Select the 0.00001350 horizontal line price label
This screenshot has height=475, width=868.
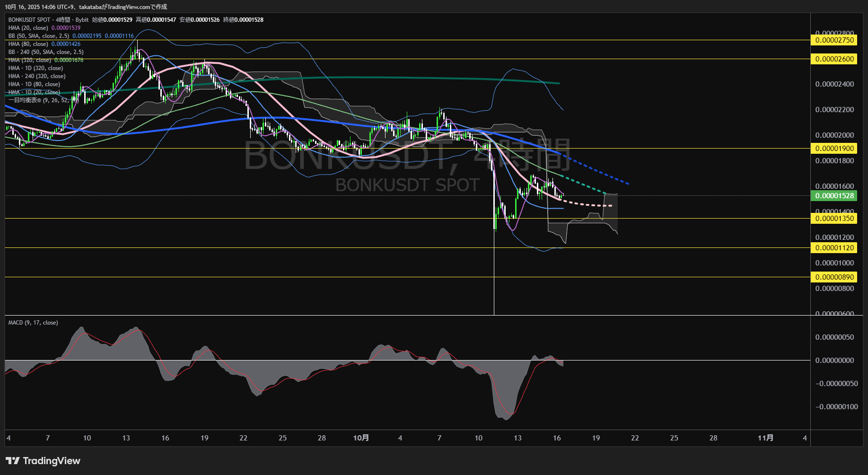click(x=834, y=219)
